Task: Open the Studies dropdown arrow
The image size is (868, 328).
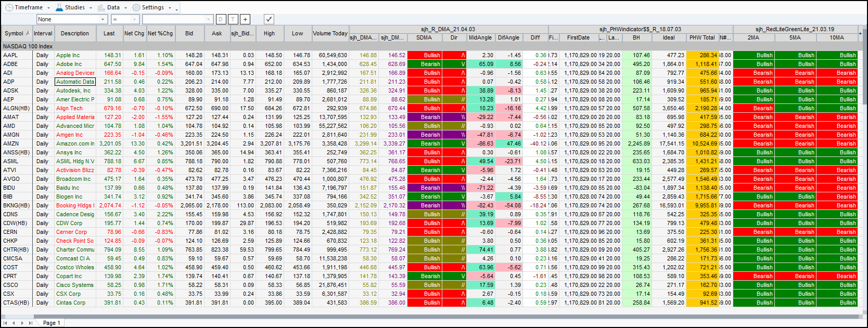Action: pos(91,8)
